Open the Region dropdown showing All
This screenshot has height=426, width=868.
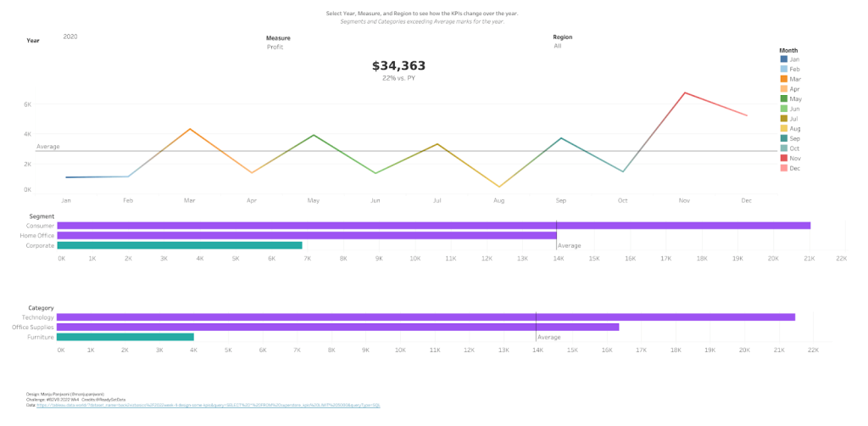coord(558,47)
